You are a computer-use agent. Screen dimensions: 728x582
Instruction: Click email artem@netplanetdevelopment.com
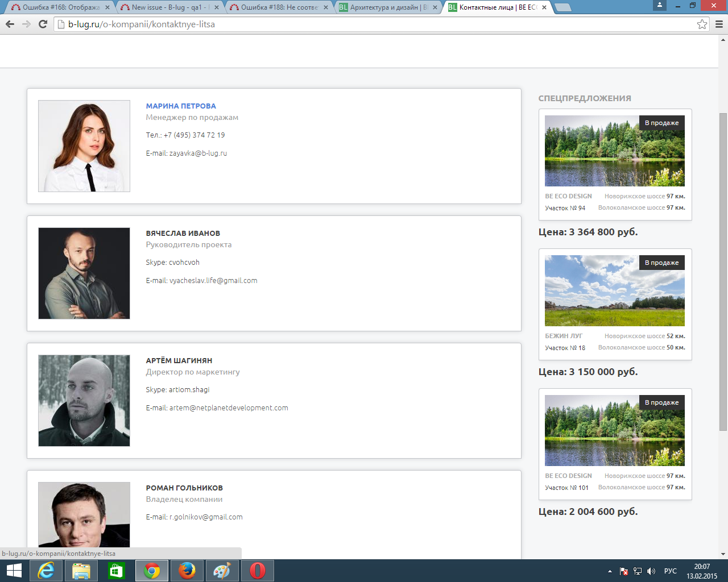pos(228,408)
